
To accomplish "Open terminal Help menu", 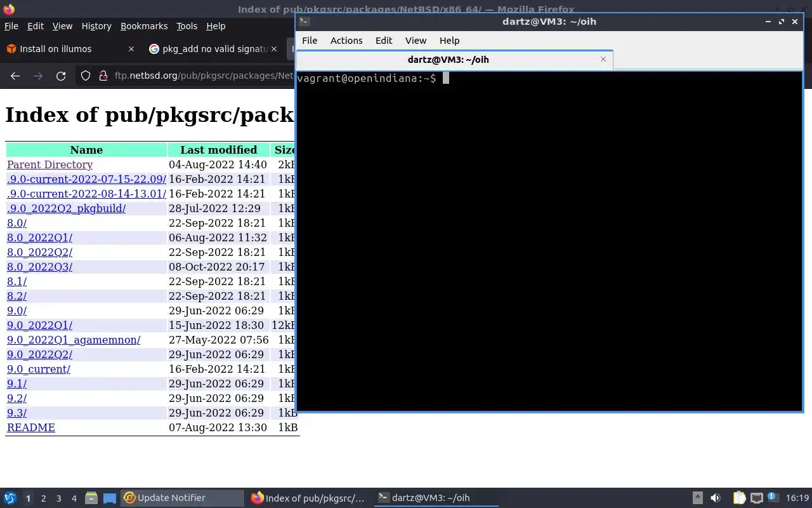I will tap(449, 40).
